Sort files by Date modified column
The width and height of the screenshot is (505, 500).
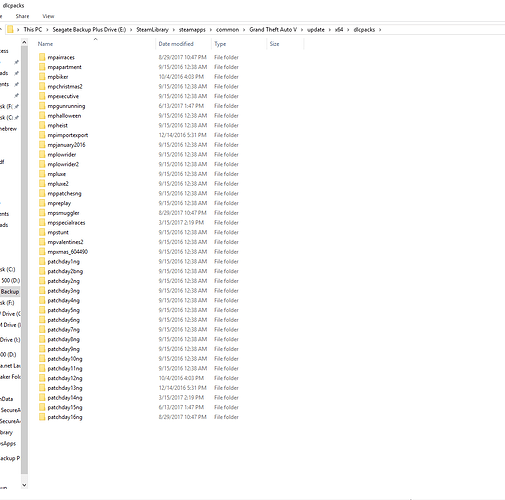click(x=176, y=44)
